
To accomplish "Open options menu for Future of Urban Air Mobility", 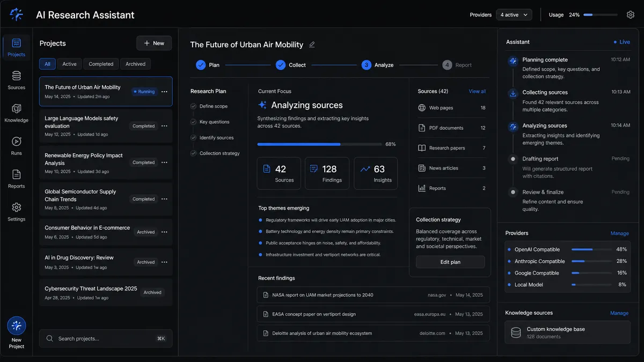I will pos(164,92).
